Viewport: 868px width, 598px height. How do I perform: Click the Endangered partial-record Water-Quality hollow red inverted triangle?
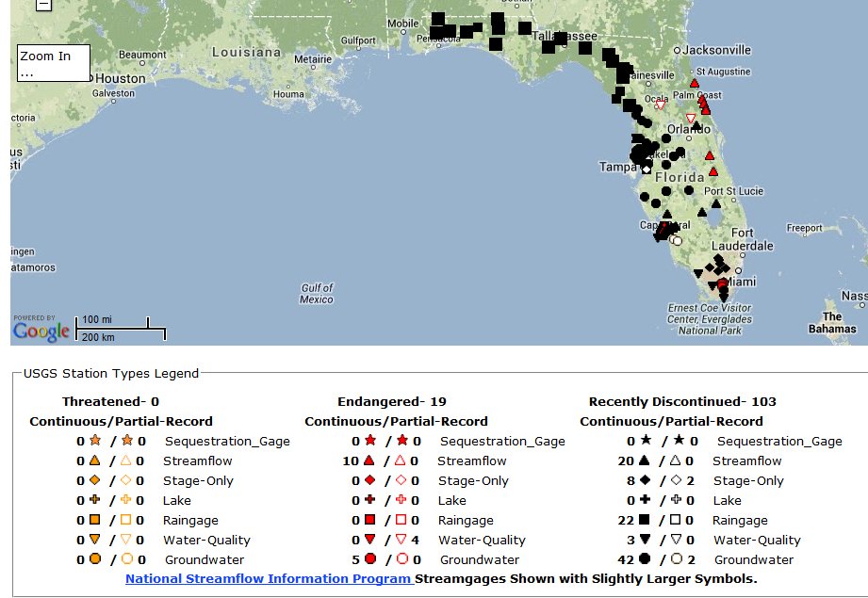click(401, 539)
